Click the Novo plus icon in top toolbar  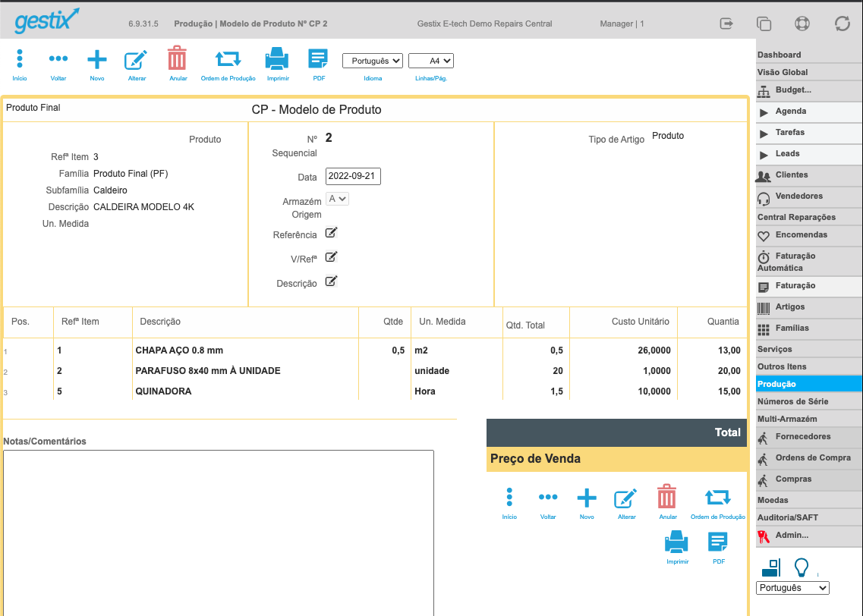point(97,59)
